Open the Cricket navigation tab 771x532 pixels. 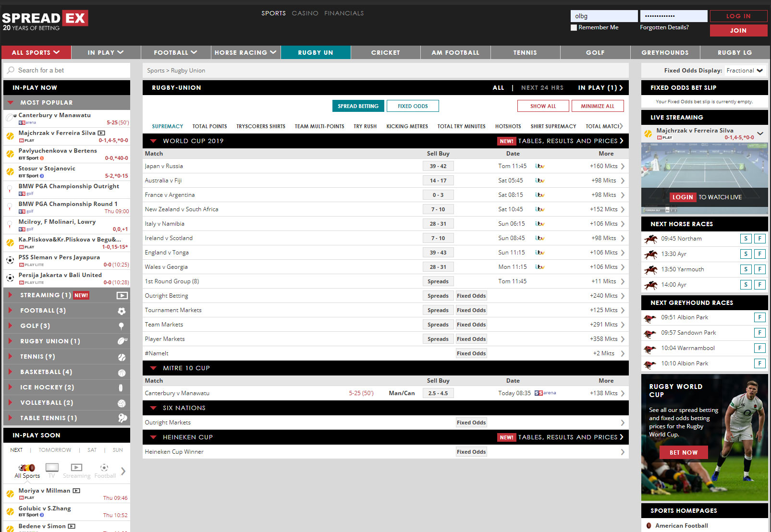[x=385, y=53]
